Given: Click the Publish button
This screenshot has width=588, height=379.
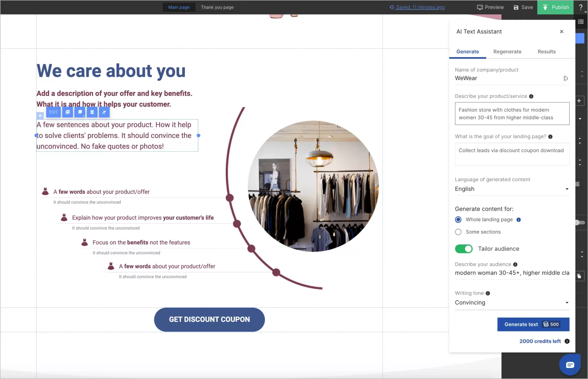Looking at the screenshot, I should [x=556, y=7].
